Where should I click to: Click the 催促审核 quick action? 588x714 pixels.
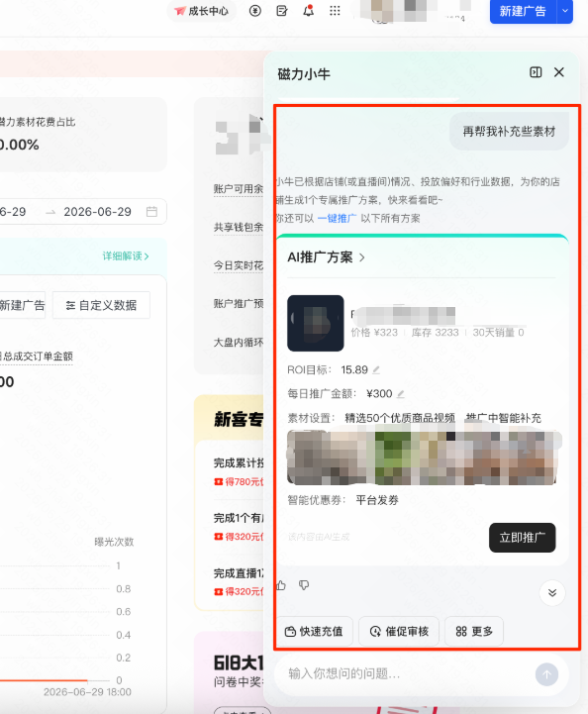[x=399, y=632]
